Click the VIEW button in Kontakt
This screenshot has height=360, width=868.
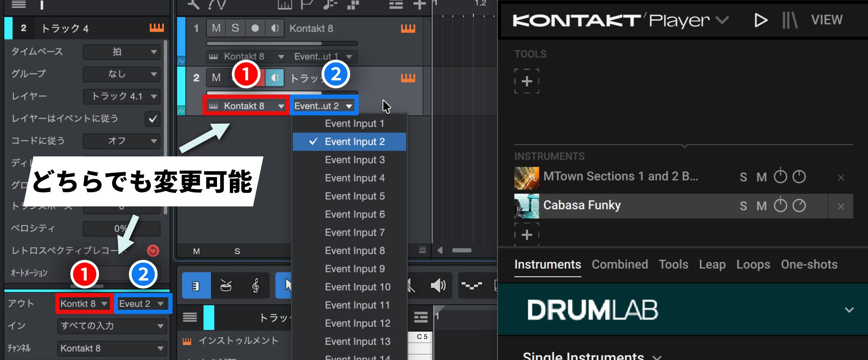pyautogui.click(x=827, y=20)
